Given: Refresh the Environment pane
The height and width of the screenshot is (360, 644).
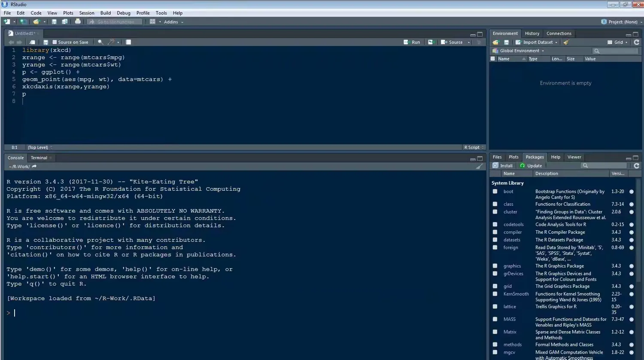Looking at the screenshot, I should point(637,42).
